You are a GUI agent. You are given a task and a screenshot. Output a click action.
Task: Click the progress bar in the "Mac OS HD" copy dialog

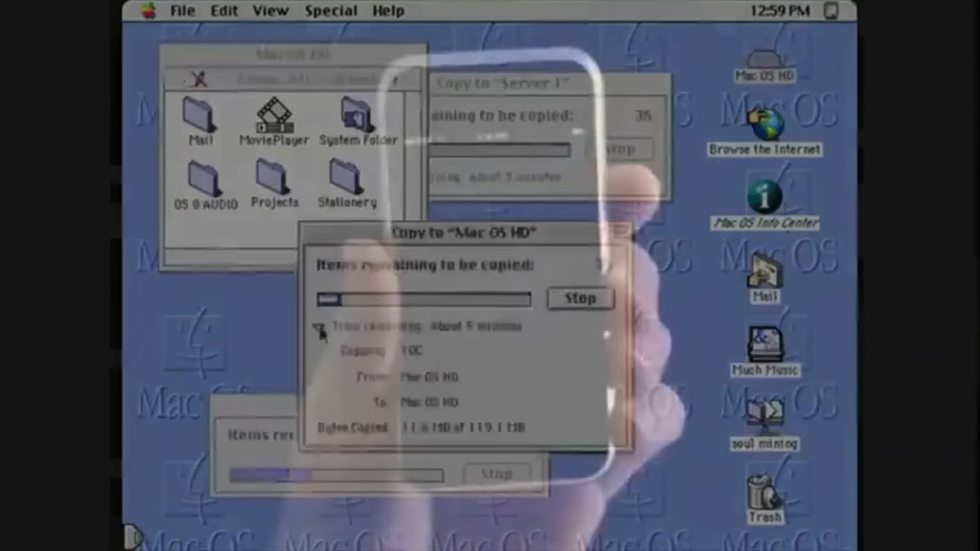424,300
